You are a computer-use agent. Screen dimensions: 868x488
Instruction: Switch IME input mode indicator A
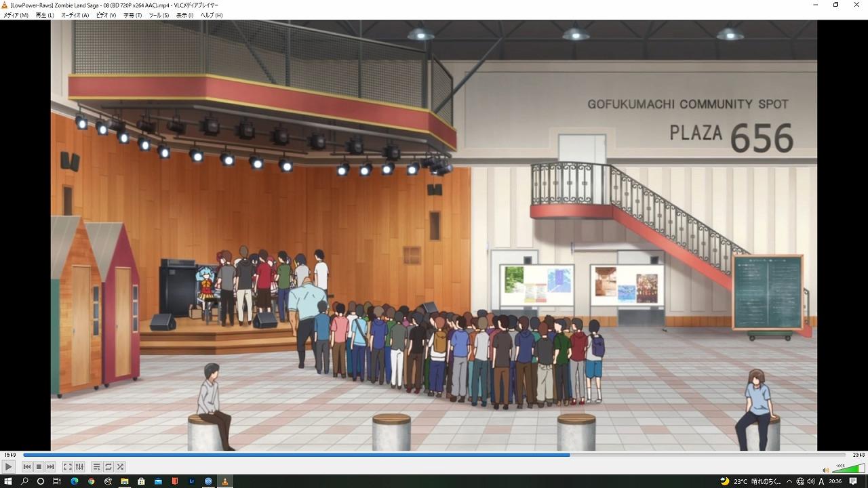coord(821,481)
